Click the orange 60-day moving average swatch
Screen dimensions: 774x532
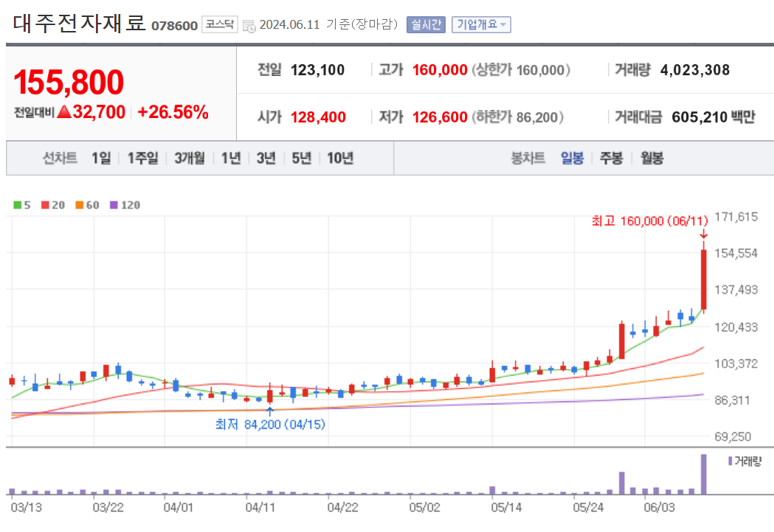[x=80, y=205]
